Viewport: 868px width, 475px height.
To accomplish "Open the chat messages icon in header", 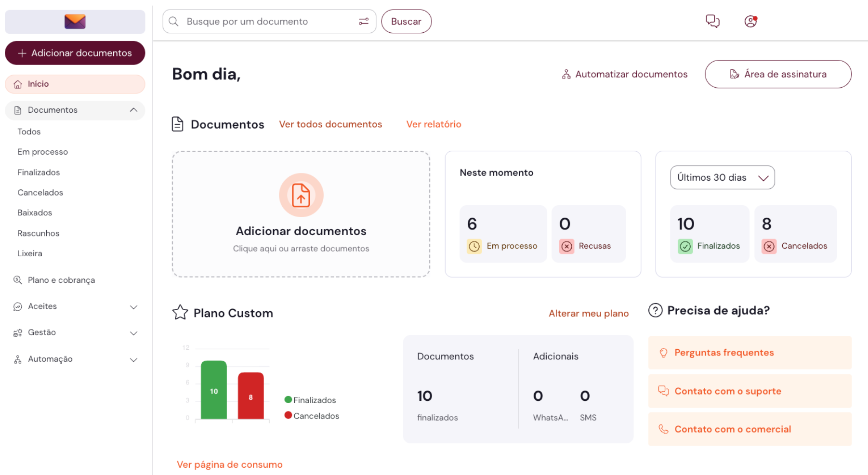I will point(712,21).
